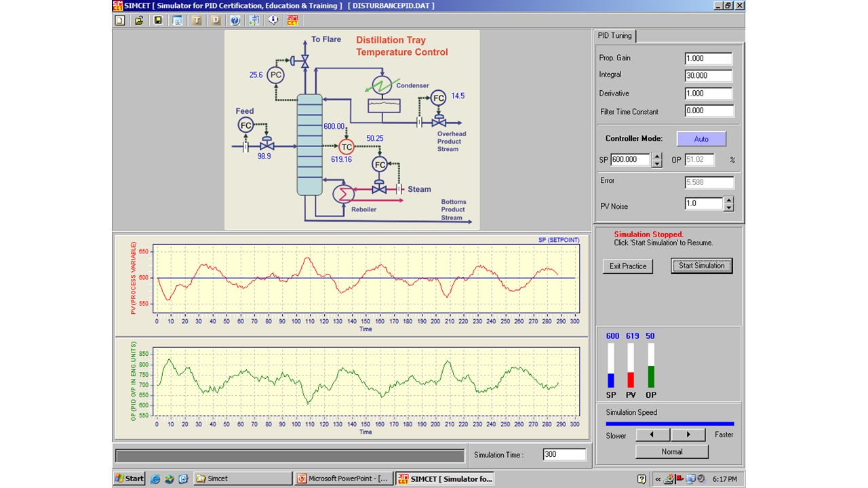The image size is (868, 488).
Task: Click the instrument settings toolbar icon
Action: (x=253, y=20)
